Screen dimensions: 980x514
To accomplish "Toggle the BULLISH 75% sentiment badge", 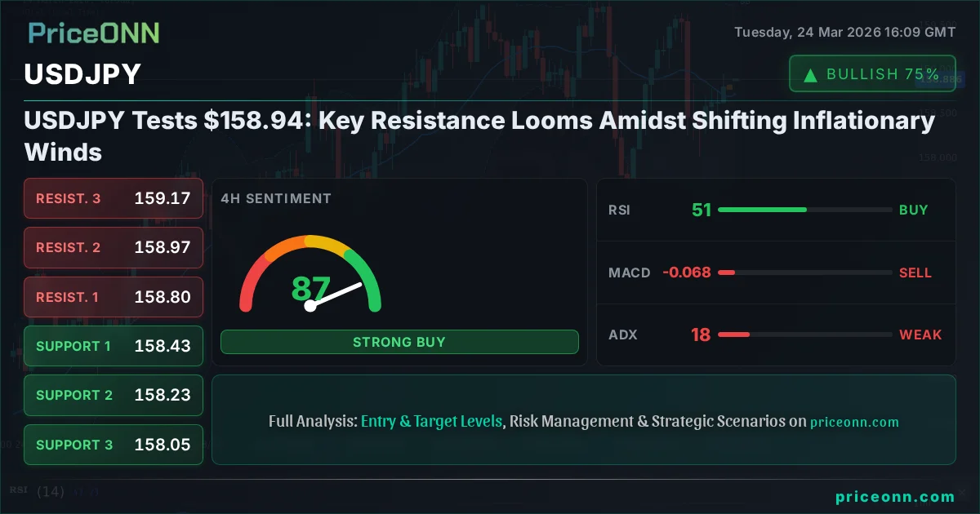I will pyautogui.click(x=872, y=73).
